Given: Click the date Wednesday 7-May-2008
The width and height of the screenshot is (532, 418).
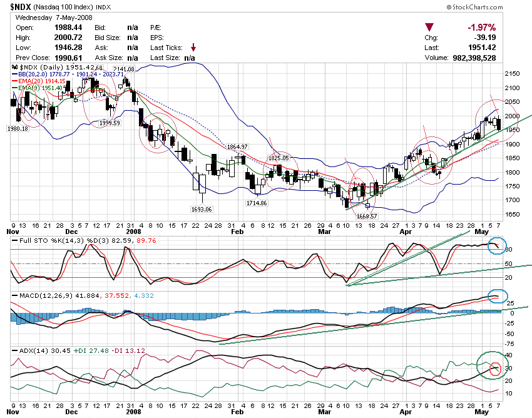Looking at the screenshot, I should [x=54, y=18].
